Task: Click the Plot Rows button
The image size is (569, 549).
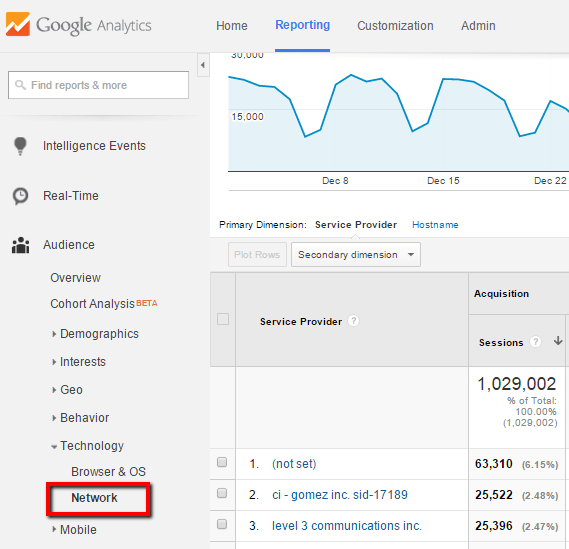Action: click(x=257, y=255)
